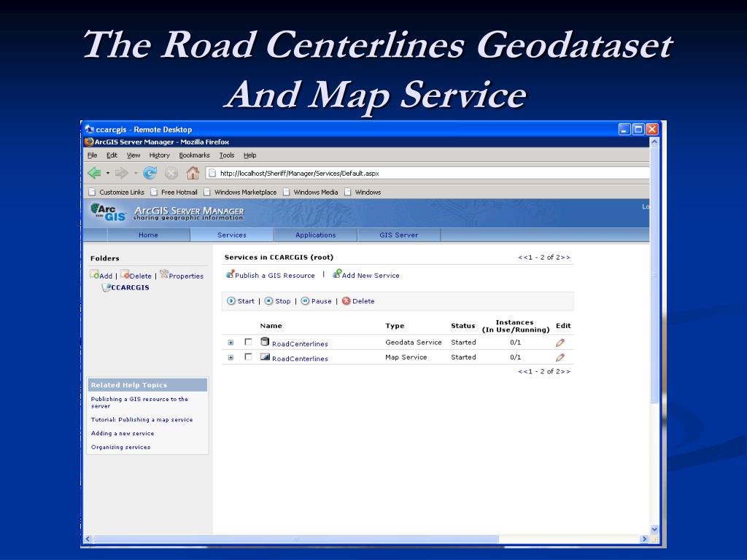This screenshot has width=747, height=560.
Task: Switch to the Applications tab
Action: coord(315,235)
